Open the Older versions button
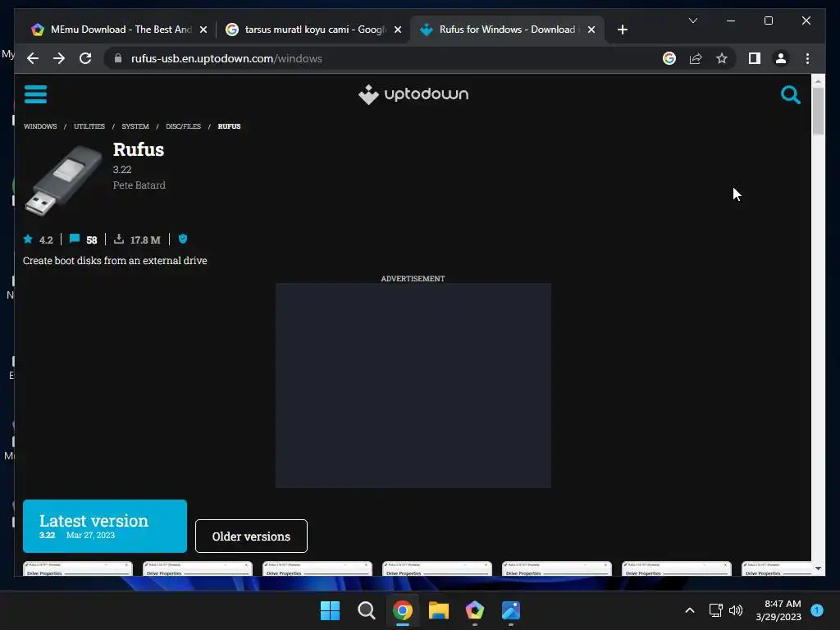The width and height of the screenshot is (840, 630). coord(251,536)
